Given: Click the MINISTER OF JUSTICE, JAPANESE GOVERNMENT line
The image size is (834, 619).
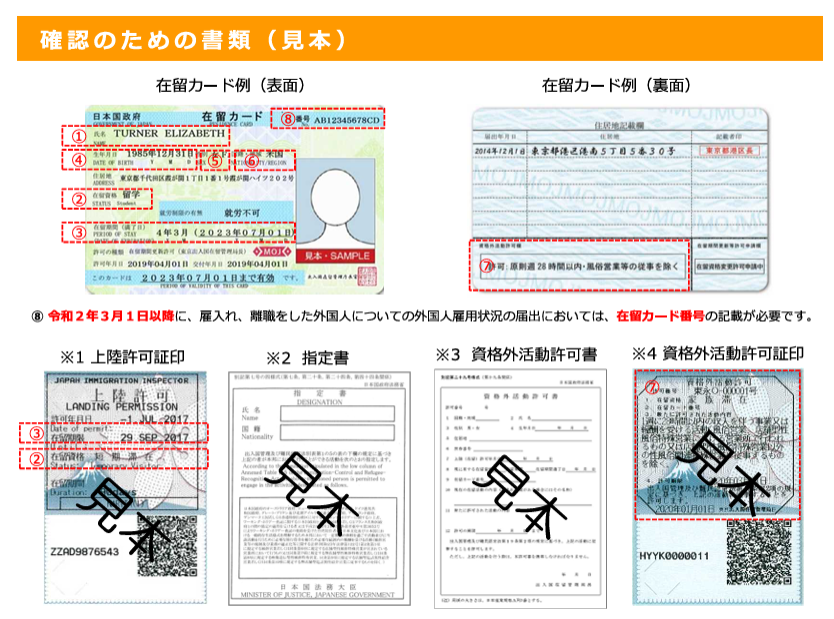Looking at the screenshot, I should click(x=318, y=595).
